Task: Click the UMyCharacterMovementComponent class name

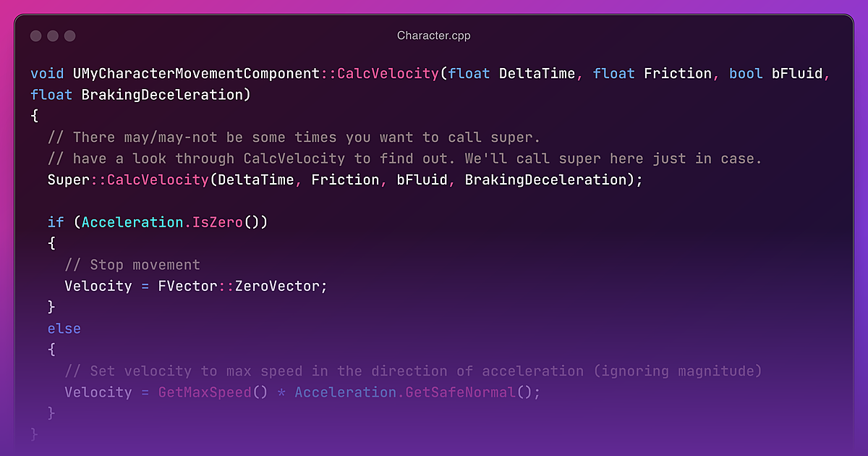Action: 196,74
